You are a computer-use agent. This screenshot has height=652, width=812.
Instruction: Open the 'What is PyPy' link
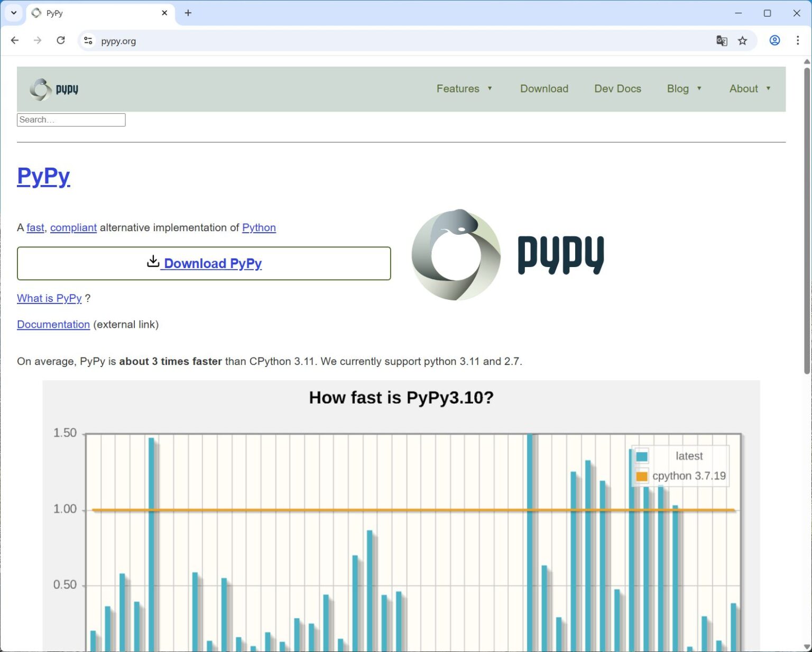pyautogui.click(x=49, y=298)
